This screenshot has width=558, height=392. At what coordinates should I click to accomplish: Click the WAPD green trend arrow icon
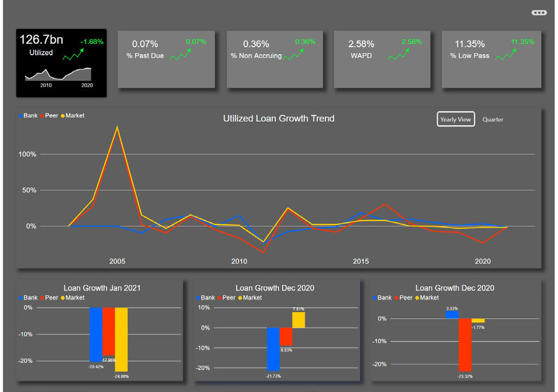(398, 54)
